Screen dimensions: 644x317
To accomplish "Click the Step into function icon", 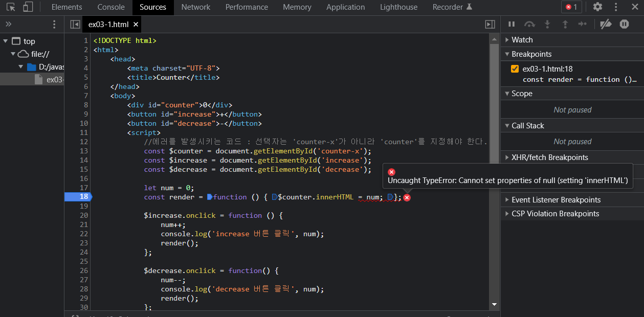I will point(547,24).
